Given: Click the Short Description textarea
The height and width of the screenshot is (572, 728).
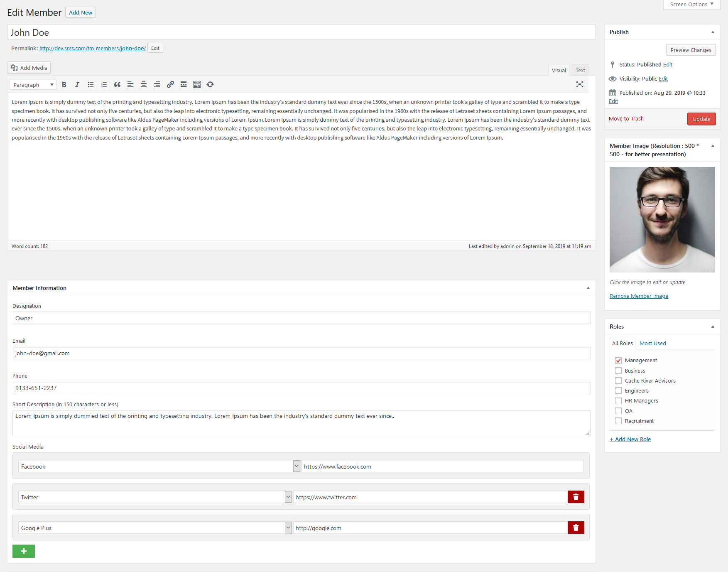Looking at the screenshot, I should (x=301, y=423).
